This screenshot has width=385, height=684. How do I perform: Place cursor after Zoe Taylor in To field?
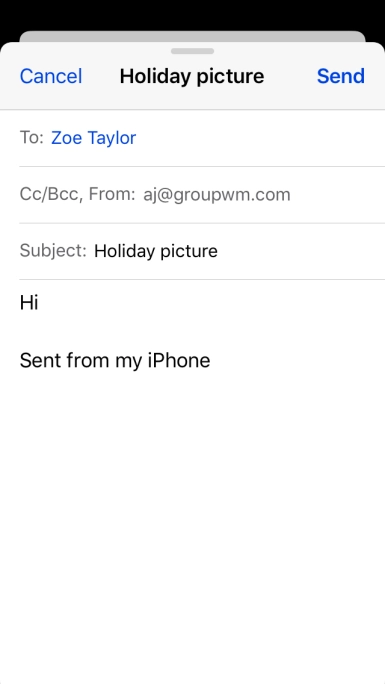262,138
